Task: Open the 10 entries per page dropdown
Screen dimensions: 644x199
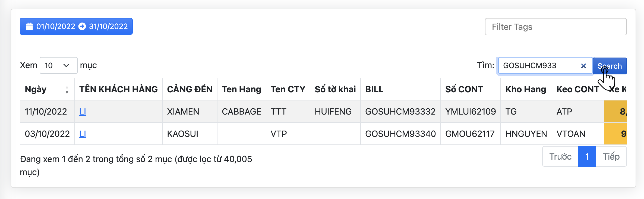Action: click(58, 65)
